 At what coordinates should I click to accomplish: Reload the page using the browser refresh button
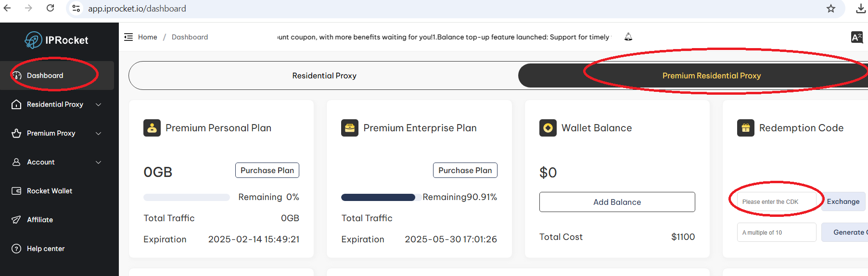click(x=50, y=8)
